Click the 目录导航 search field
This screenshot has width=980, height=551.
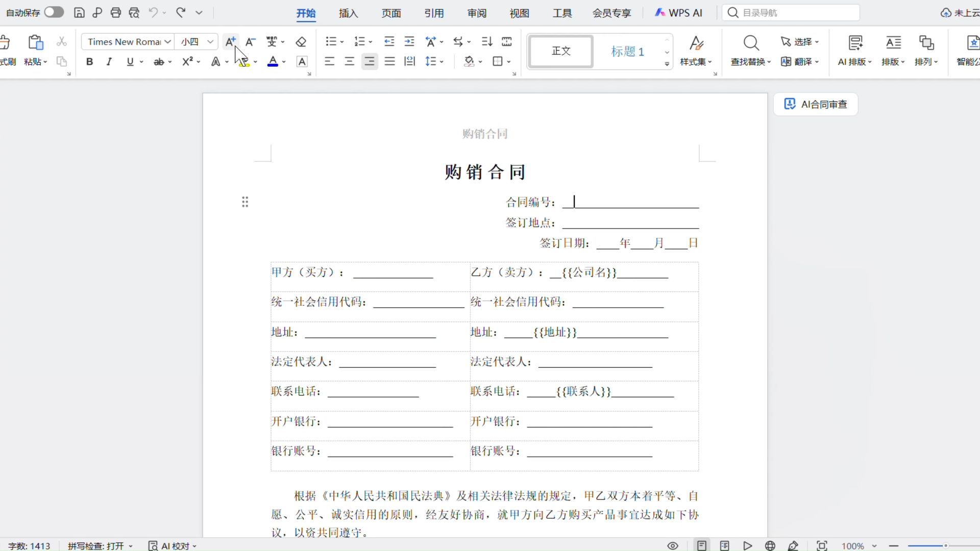pyautogui.click(x=791, y=13)
